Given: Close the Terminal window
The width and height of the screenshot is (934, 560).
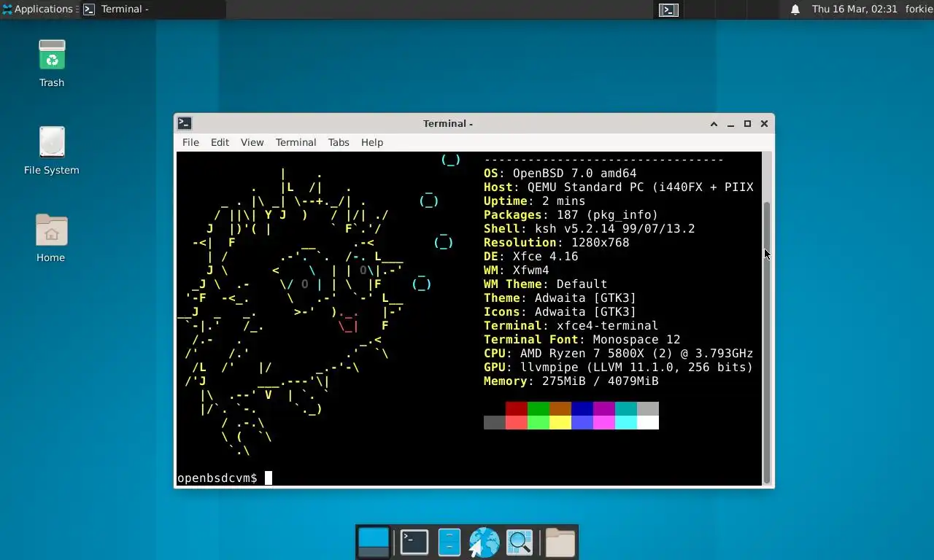Looking at the screenshot, I should [x=764, y=124].
